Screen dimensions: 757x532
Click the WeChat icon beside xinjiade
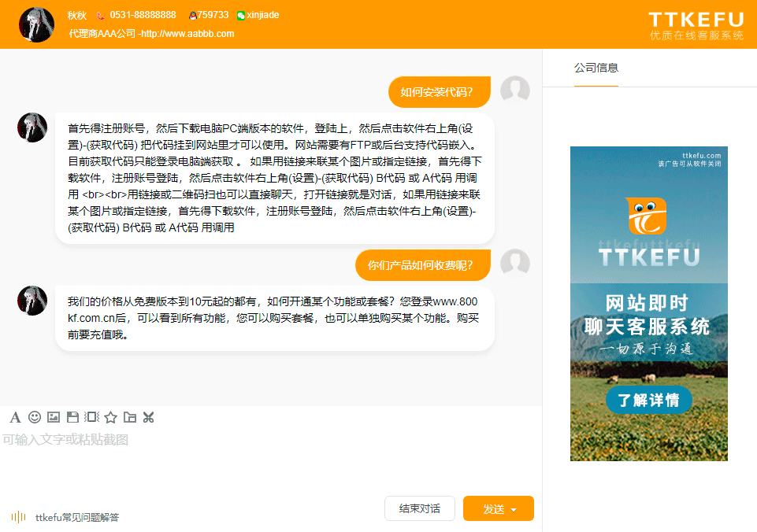[241, 16]
